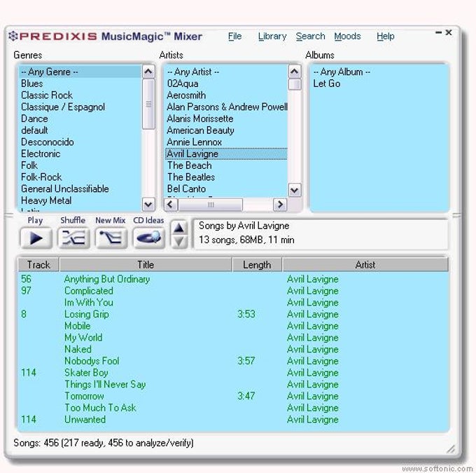Open the Library menu
Screen dimensions: 476x473
tap(272, 36)
